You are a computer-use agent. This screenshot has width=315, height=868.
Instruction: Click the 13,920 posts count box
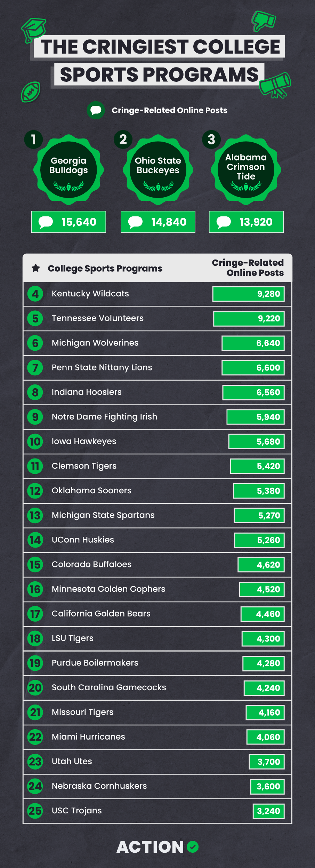click(247, 222)
